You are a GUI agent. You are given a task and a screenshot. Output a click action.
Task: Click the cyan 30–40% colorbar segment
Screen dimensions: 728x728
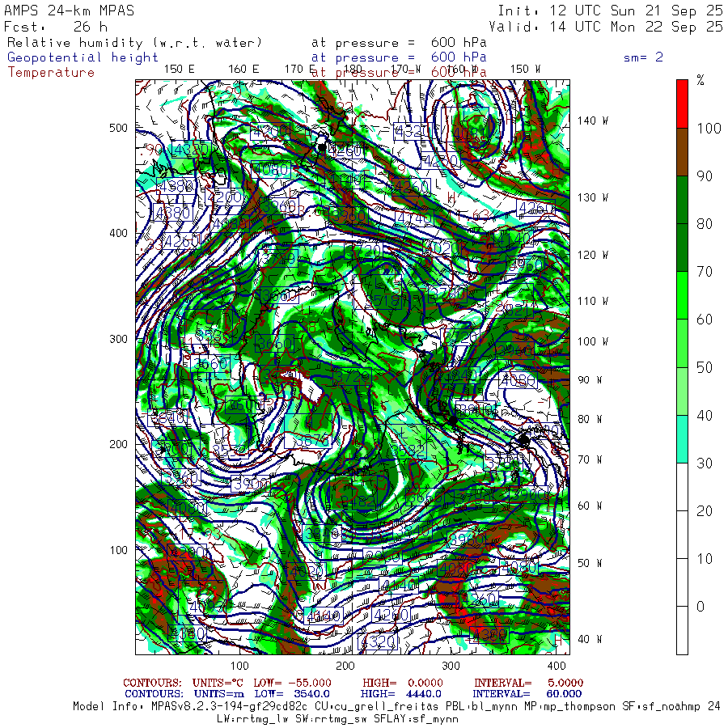682,438
